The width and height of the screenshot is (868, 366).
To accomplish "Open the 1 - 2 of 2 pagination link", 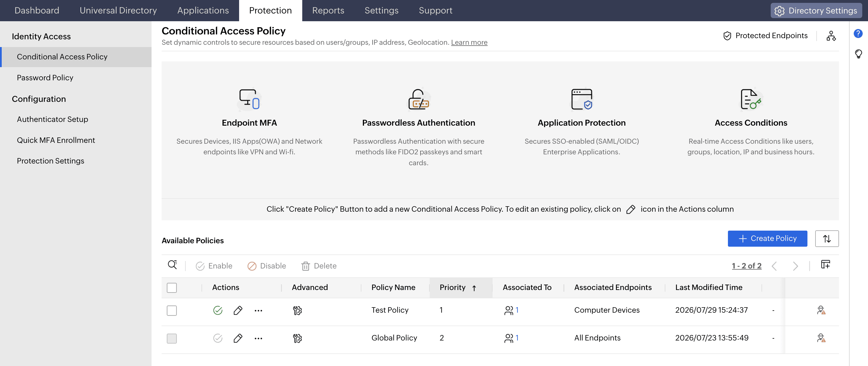I will coord(746,266).
